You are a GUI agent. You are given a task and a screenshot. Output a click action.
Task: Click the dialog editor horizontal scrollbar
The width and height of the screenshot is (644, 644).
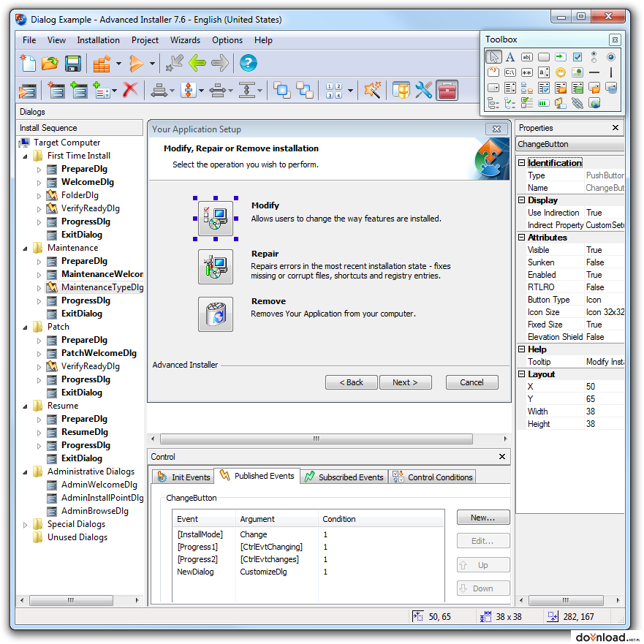pos(317,439)
